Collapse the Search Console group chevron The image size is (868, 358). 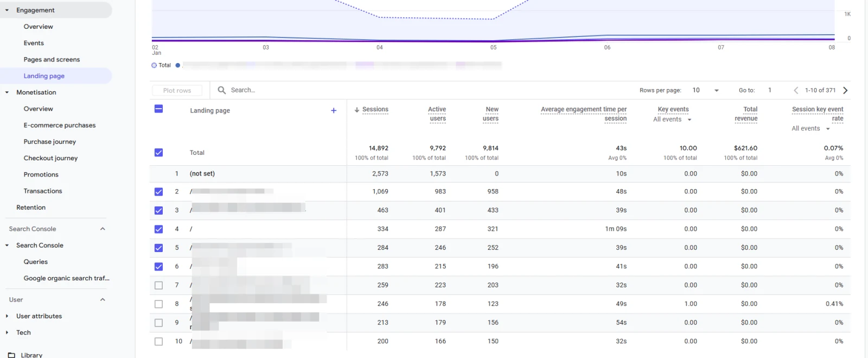coord(103,229)
